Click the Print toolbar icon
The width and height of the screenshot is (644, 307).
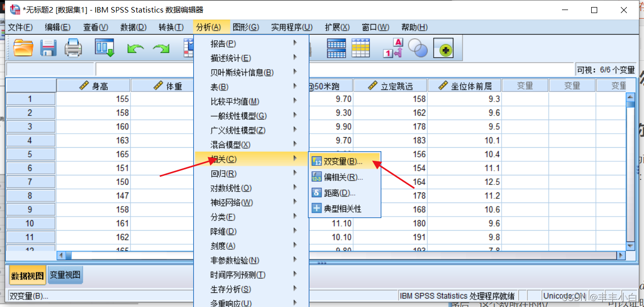click(73, 48)
